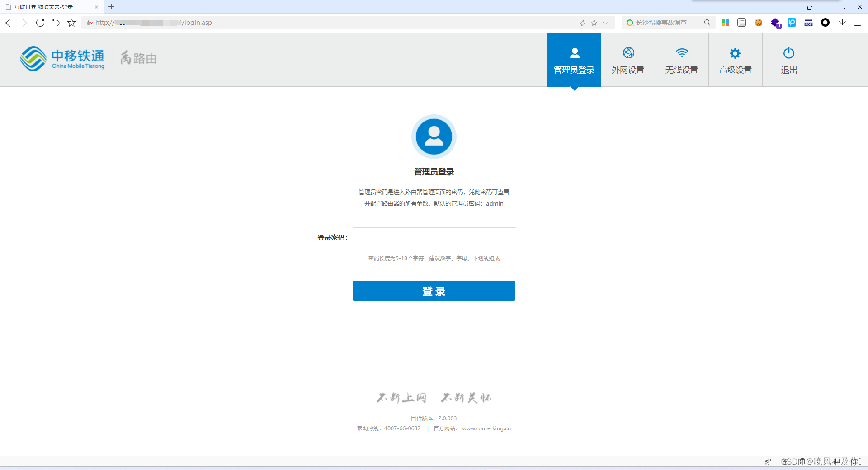This screenshot has height=470, width=868.
Task: Click the purple extension icon with badge
Action: coord(776,23)
